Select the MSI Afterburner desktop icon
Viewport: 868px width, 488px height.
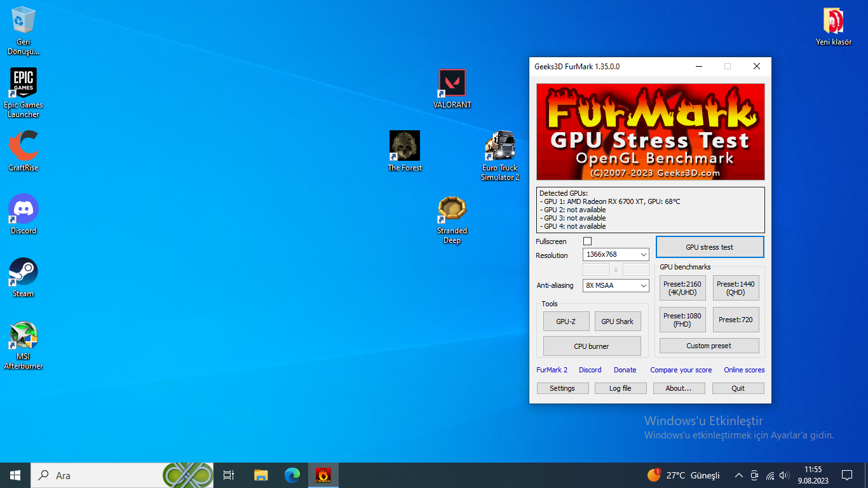tap(24, 345)
